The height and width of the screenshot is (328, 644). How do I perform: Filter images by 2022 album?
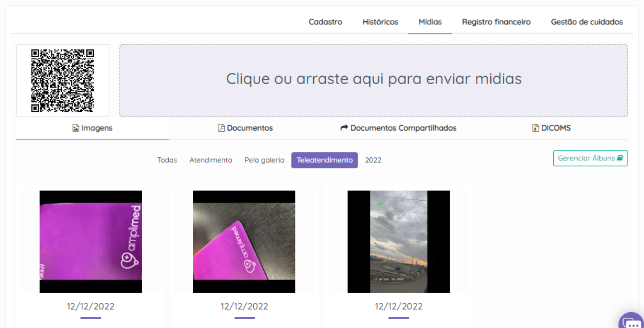click(373, 160)
